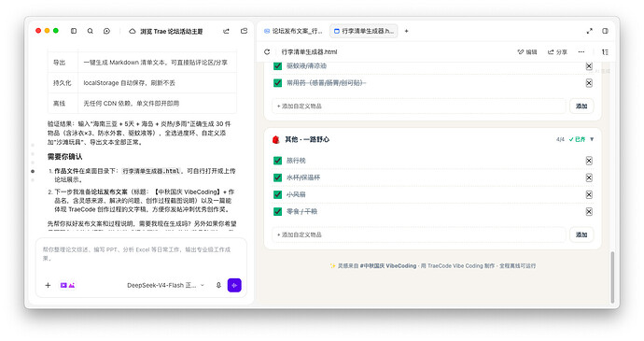This screenshot has width=644, height=341.
Task: Click the 行李清单生成器.html filename in toolbar
Action: pos(309,51)
